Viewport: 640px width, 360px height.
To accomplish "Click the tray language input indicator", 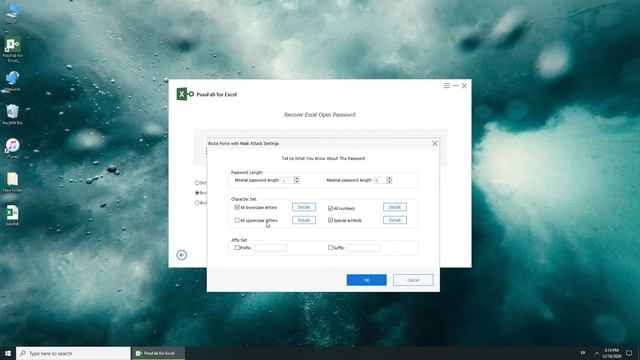I will [583, 353].
